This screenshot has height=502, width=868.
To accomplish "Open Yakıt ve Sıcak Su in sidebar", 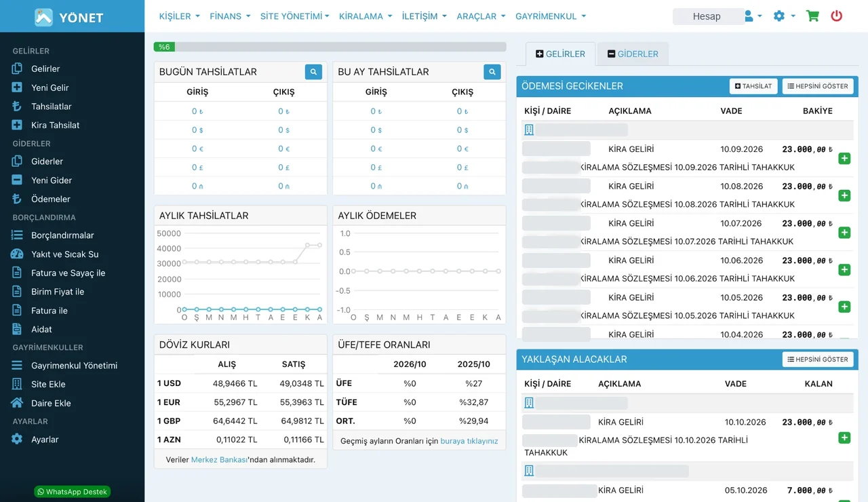I will (x=64, y=254).
